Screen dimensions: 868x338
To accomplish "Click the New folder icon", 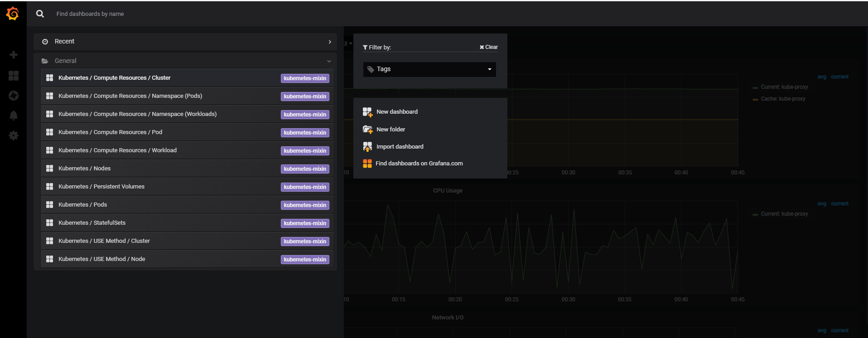I will tap(367, 130).
